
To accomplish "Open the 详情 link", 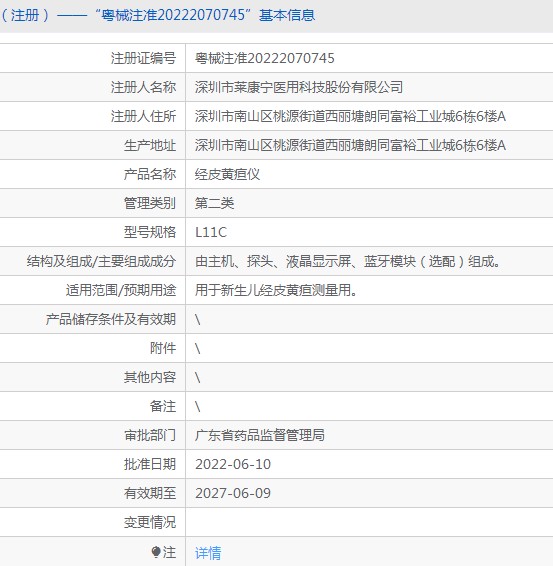I will click(208, 553).
